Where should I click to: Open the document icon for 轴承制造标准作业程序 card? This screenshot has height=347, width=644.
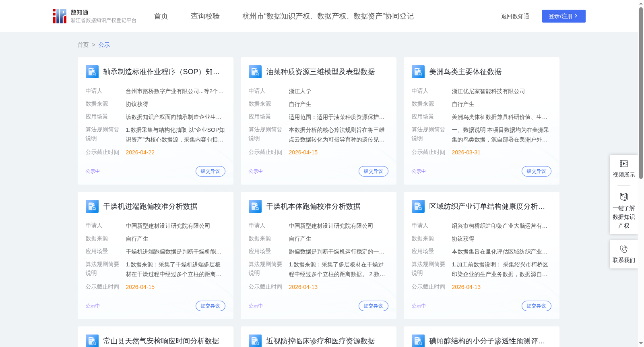coord(92,72)
